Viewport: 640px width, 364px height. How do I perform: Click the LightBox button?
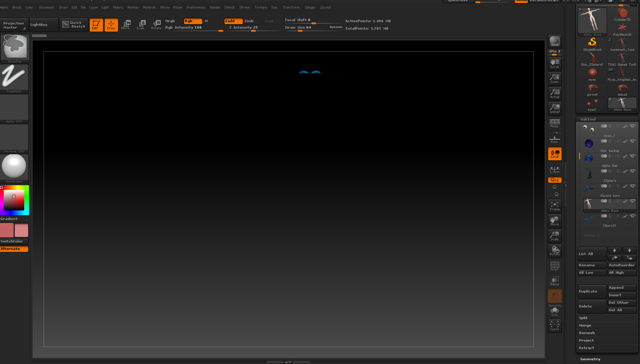44,25
